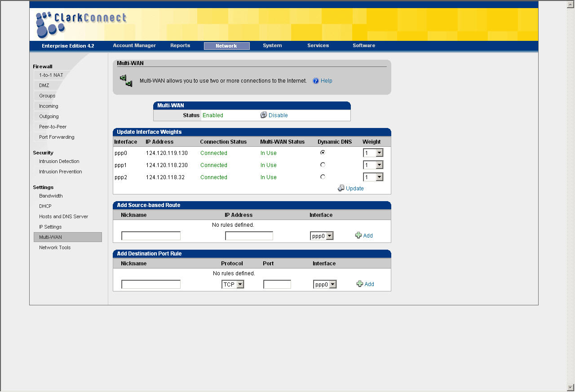Go to Port Forwarding in sidebar

57,137
